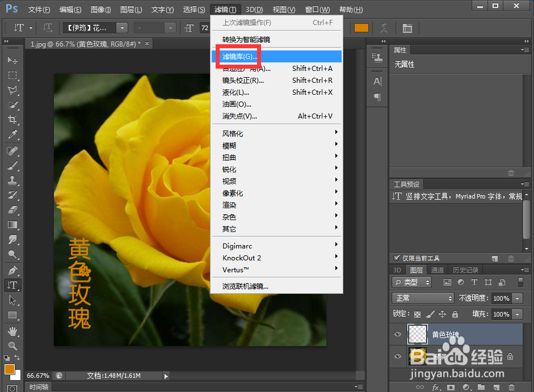Image resolution: width=534 pixels, height=392 pixels.
Task: Select the Pen tool
Action: coord(12,271)
